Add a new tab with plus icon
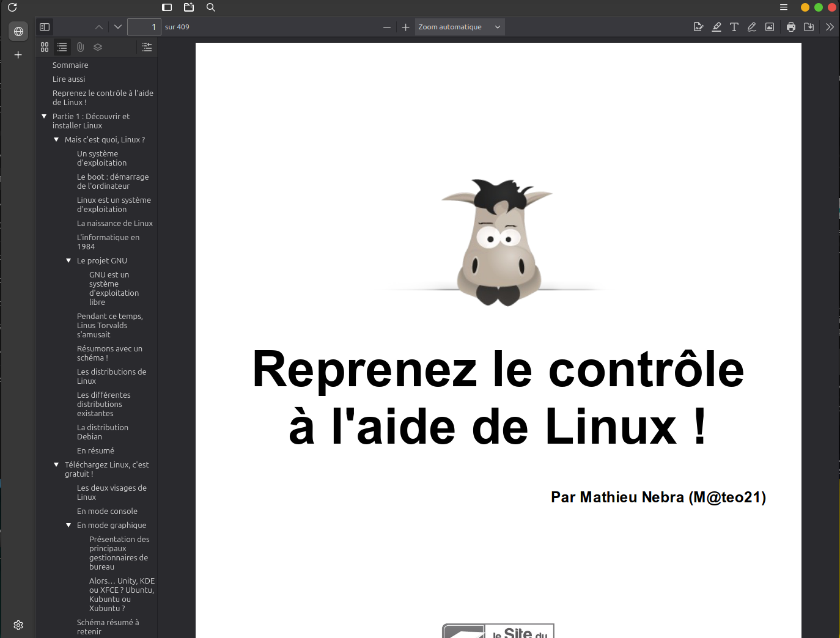This screenshot has width=840, height=638. pyautogui.click(x=18, y=55)
